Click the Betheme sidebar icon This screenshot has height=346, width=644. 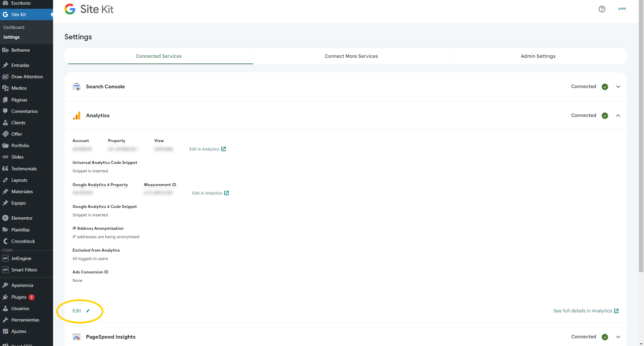click(5, 50)
